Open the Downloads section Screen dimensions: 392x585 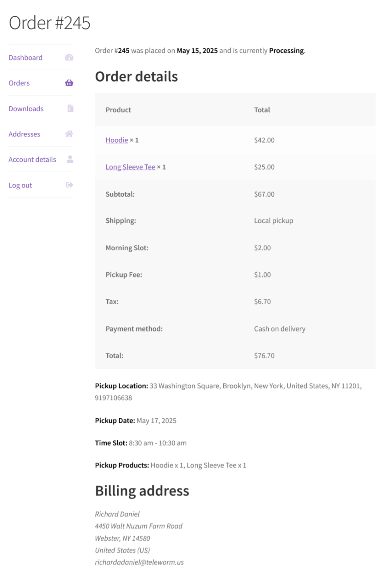click(26, 109)
